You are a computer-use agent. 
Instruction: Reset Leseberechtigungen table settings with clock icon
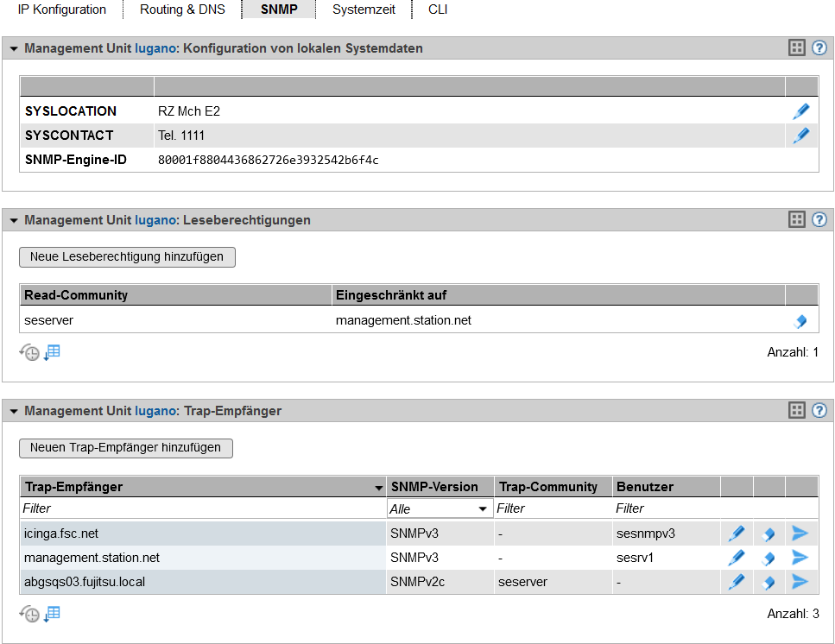29,353
